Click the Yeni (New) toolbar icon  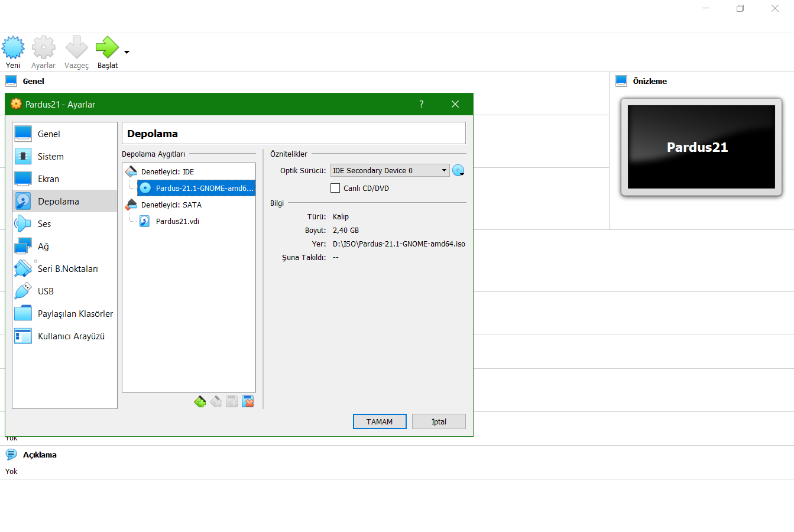[13, 47]
